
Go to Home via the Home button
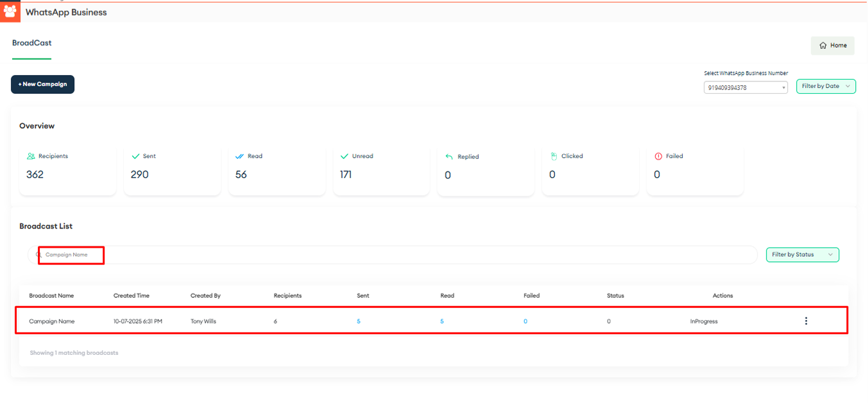[x=832, y=46]
